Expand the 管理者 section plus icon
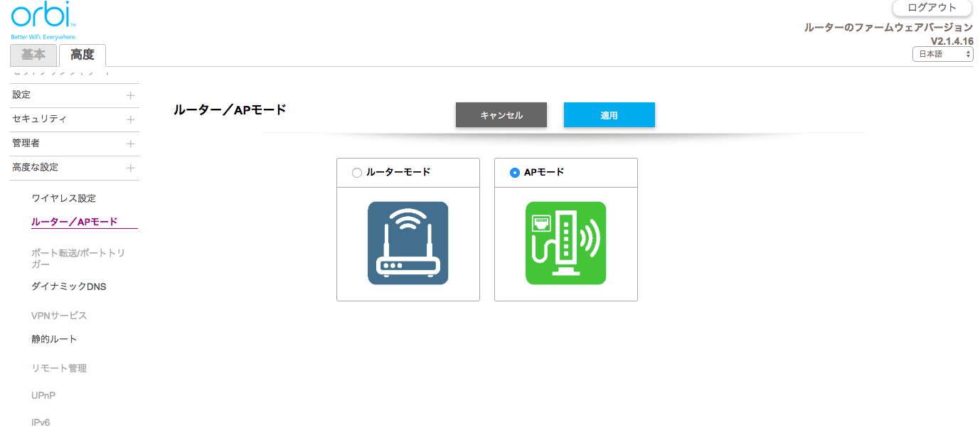 (130, 144)
